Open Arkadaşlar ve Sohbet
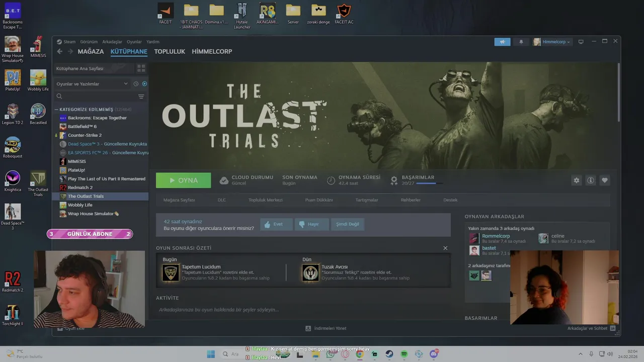The image size is (644, 362). [591, 328]
